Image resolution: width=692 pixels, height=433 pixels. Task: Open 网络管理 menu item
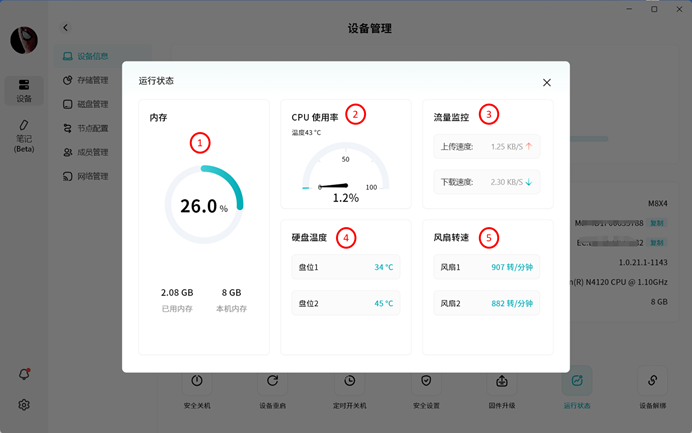pos(92,176)
